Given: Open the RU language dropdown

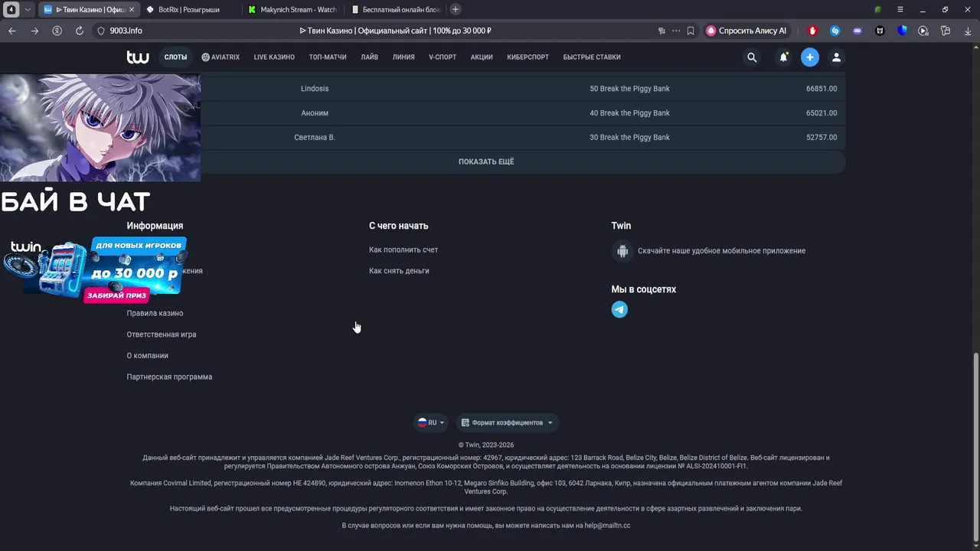Looking at the screenshot, I should click(x=431, y=422).
